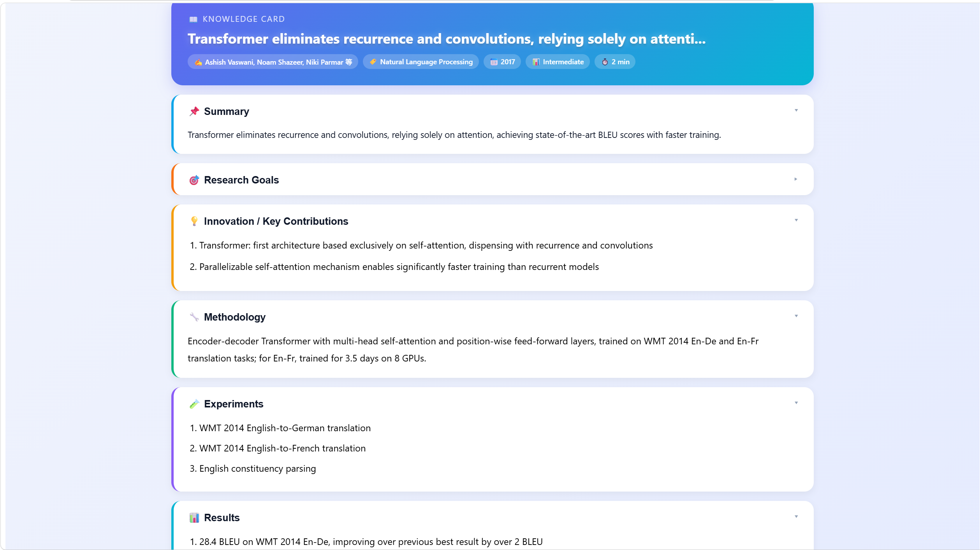The image size is (980, 550).
Task: Click the truncated Transformer card title
Action: click(447, 39)
